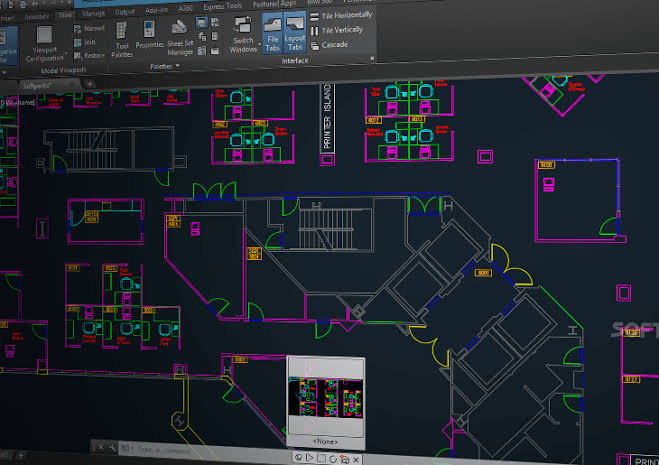Cascade the open drawing windows
The width and height of the screenshot is (659, 465).
pyautogui.click(x=330, y=45)
